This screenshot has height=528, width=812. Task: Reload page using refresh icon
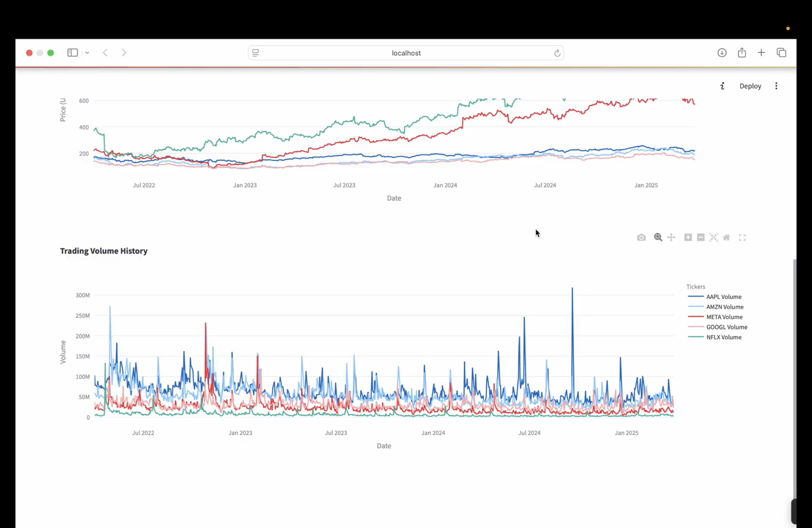coord(557,53)
